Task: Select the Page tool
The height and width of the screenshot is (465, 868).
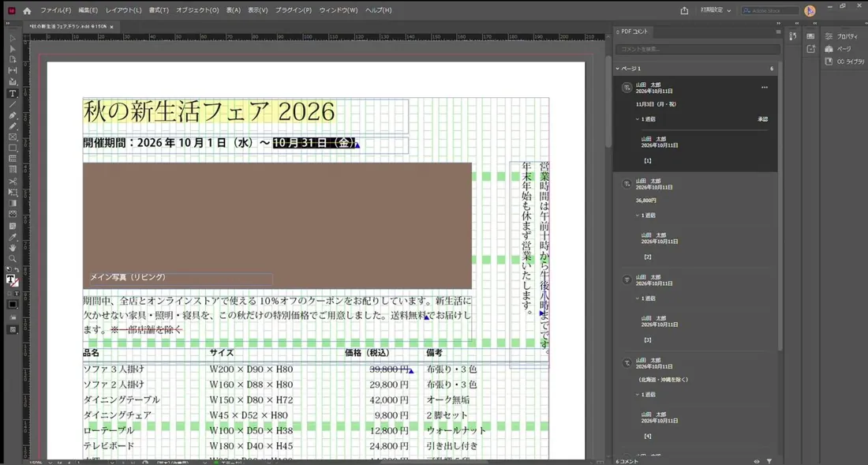Action: point(12,60)
